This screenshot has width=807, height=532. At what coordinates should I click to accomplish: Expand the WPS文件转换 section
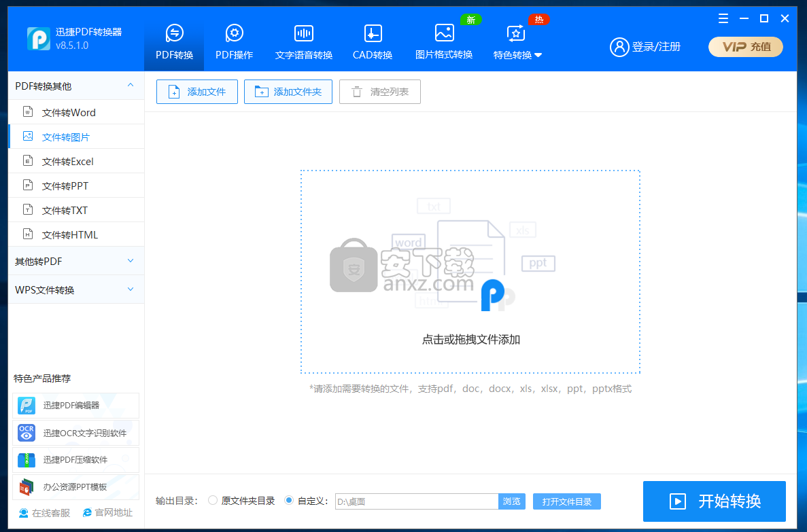[76, 289]
